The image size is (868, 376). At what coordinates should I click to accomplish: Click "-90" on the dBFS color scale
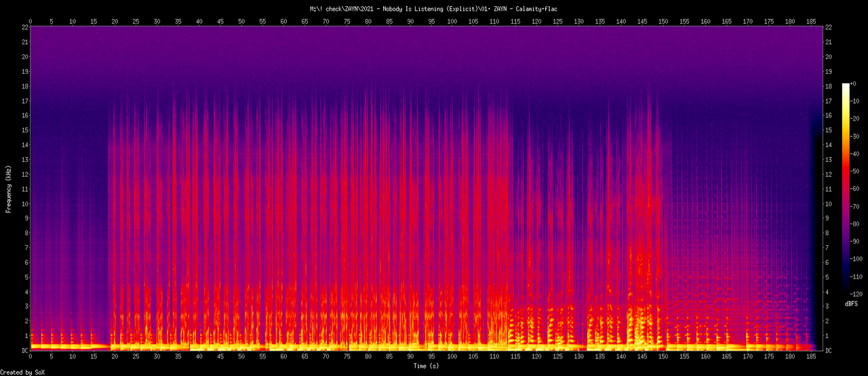(856, 242)
